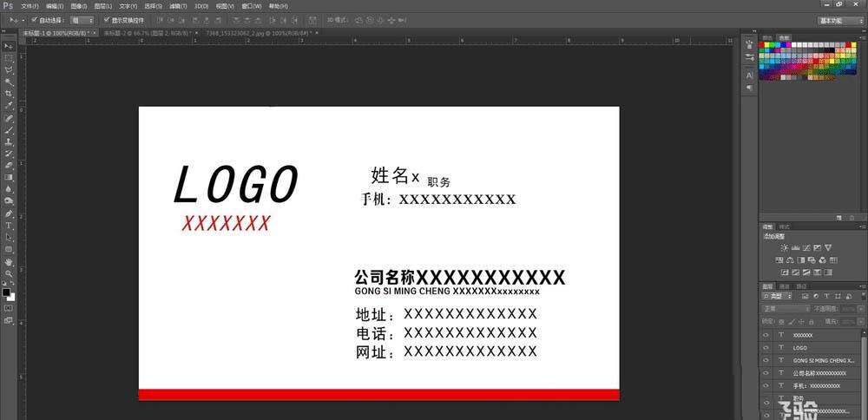
Task: Open the 文件(F) menu
Action: [30, 6]
